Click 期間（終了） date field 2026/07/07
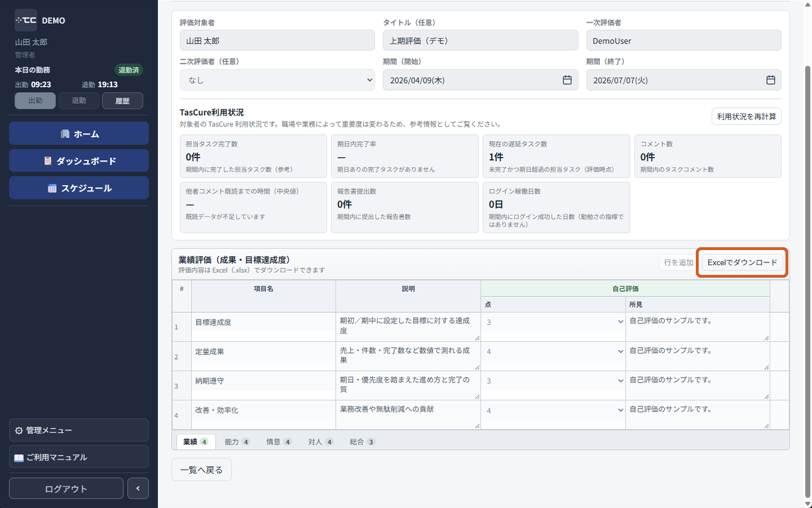 [683, 80]
